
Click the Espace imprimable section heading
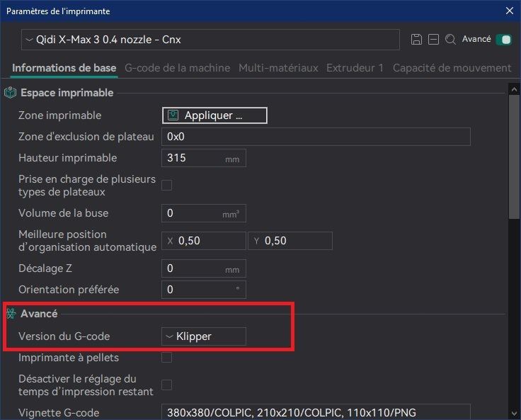(67, 93)
